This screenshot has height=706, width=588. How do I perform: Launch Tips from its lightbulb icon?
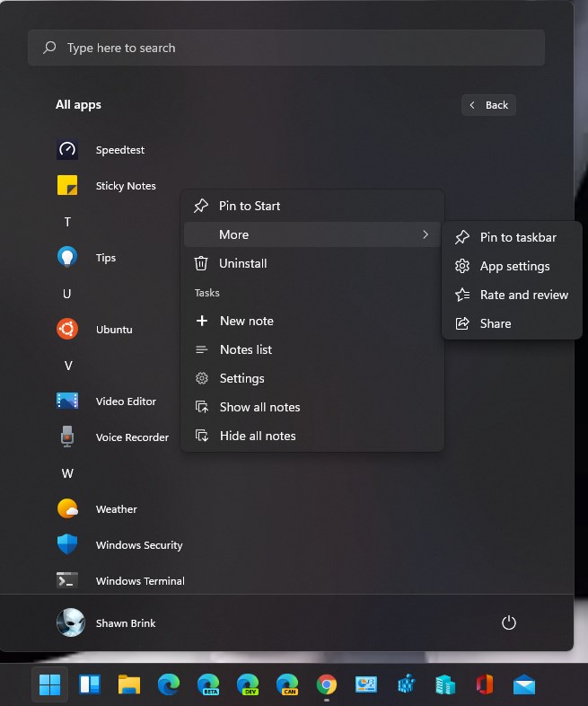click(67, 257)
